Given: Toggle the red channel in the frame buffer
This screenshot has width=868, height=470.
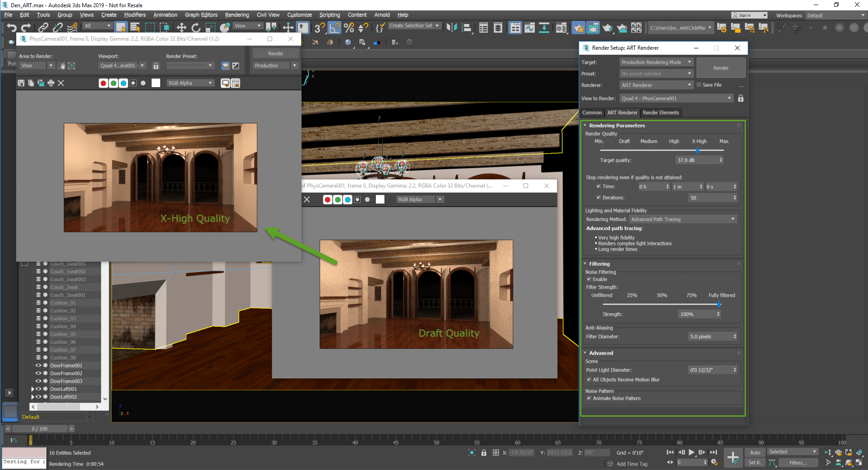Looking at the screenshot, I should point(103,83).
